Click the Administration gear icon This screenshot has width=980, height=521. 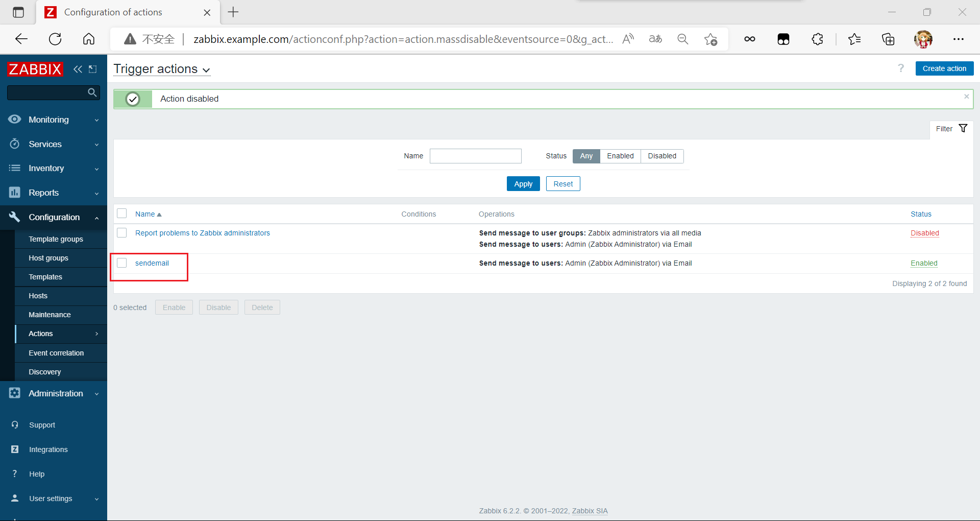tap(14, 393)
